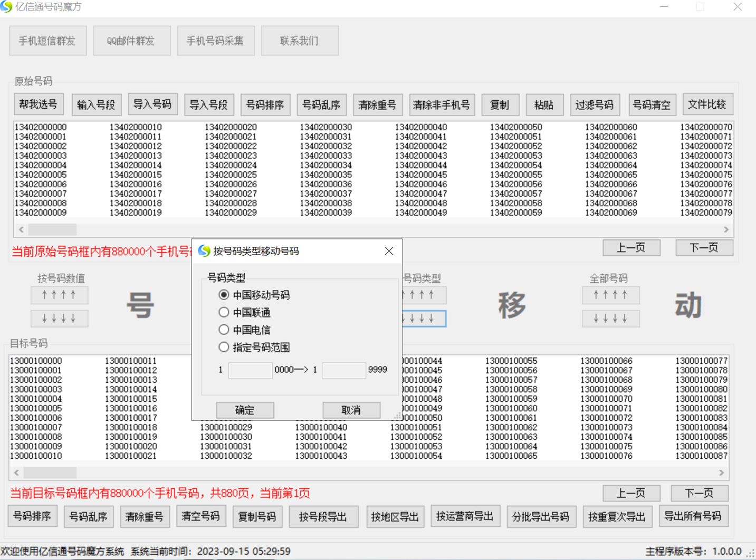The image size is (756, 560).
Task: Go to target list 下一页
Action: coord(700,493)
